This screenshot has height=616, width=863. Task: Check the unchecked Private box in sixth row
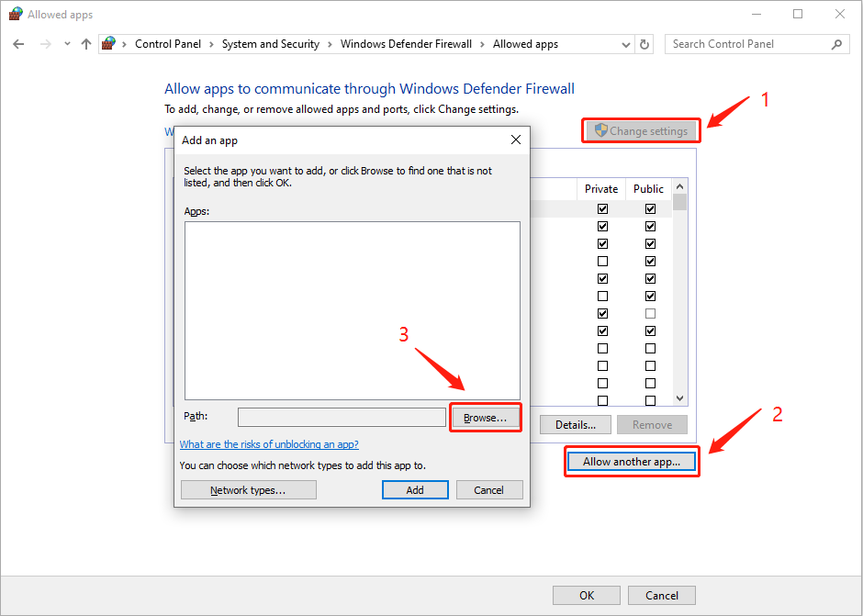point(602,297)
